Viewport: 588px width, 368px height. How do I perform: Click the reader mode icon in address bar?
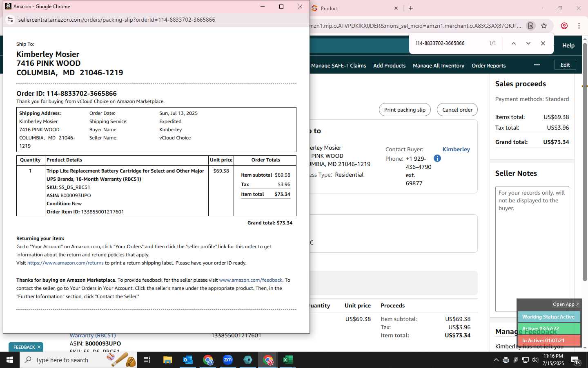(x=531, y=26)
